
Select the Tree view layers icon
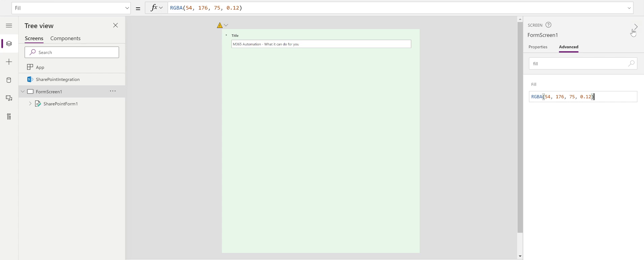(x=9, y=44)
